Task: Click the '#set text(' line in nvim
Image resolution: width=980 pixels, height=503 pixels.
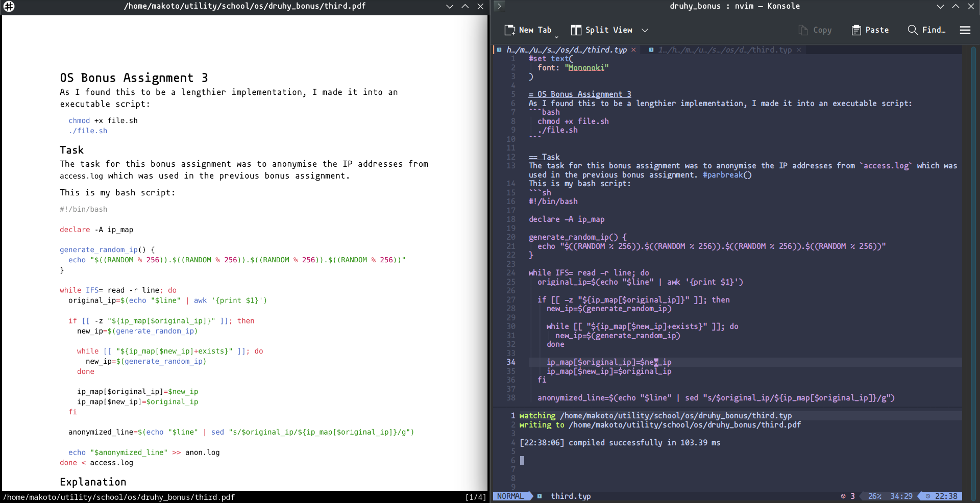Action: tap(551, 59)
